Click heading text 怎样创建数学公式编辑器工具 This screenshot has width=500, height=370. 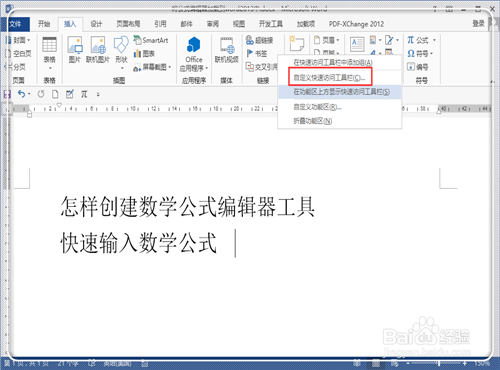(x=188, y=207)
